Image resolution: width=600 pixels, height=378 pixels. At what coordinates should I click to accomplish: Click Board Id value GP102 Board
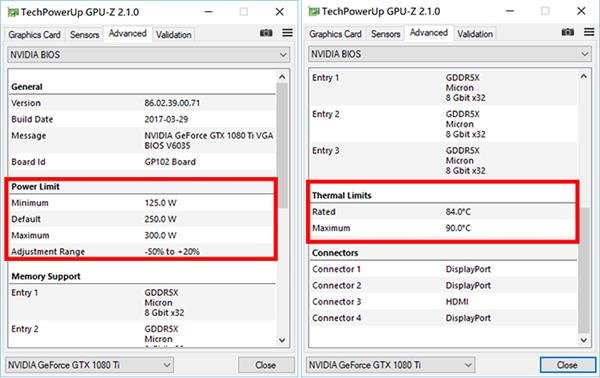[x=170, y=162]
